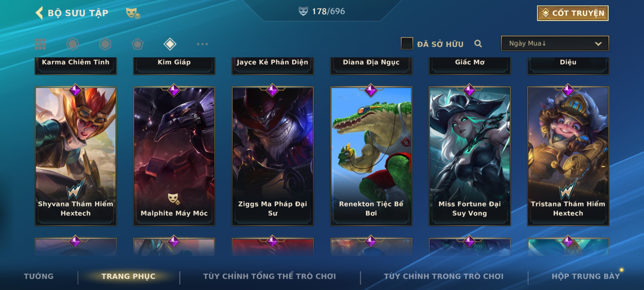Image resolution: width=644 pixels, height=290 pixels.
Task: Expand the Ngày Mua sort dropdown
Action: pyautogui.click(x=555, y=44)
